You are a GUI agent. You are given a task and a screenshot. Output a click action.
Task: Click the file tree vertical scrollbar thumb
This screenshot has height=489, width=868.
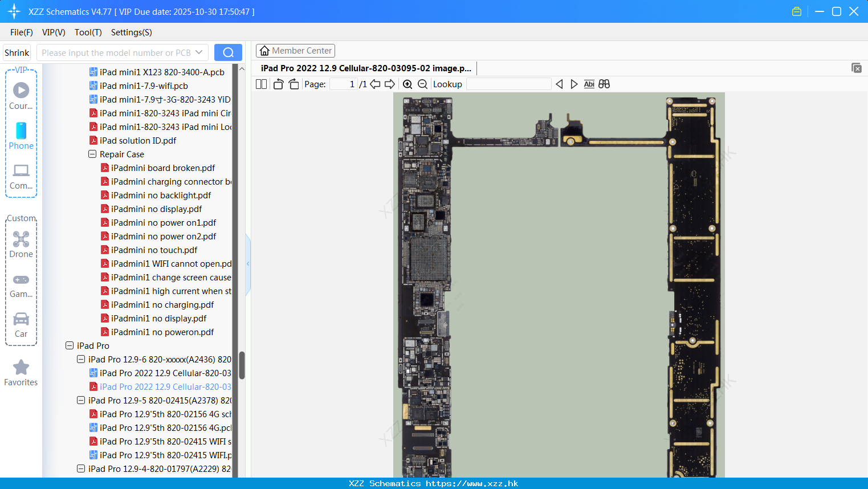point(242,365)
